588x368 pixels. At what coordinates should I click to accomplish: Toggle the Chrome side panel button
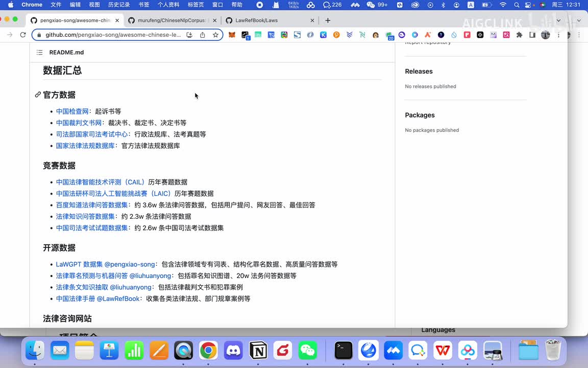[x=532, y=35]
